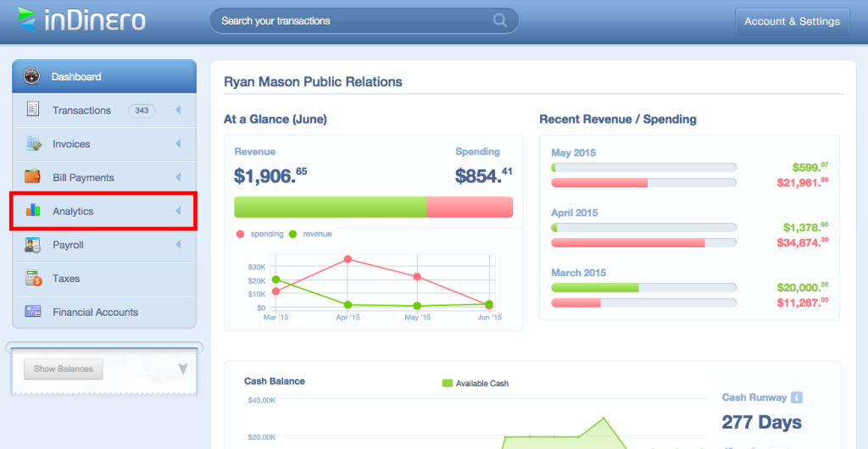Open the Dashboard menu item

pos(104,76)
